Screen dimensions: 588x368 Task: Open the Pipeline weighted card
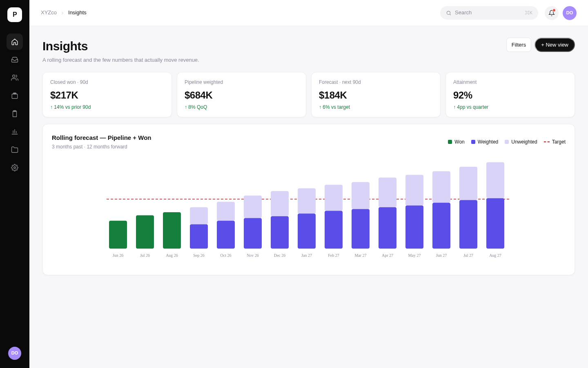(241, 95)
